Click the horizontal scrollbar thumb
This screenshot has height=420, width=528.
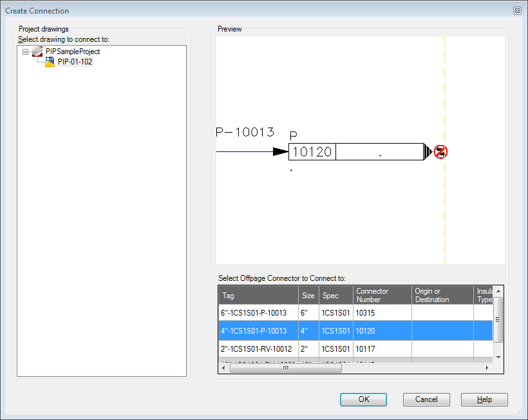pyautogui.click(x=285, y=368)
